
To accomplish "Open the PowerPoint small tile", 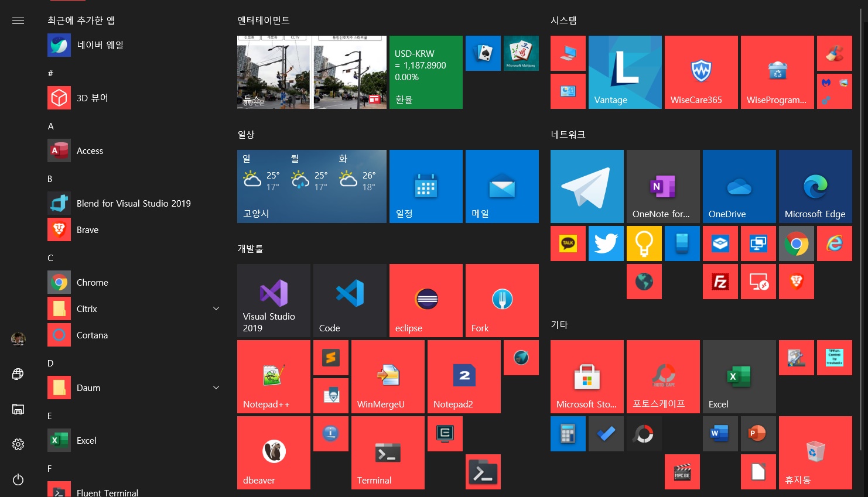I will click(x=758, y=434).
